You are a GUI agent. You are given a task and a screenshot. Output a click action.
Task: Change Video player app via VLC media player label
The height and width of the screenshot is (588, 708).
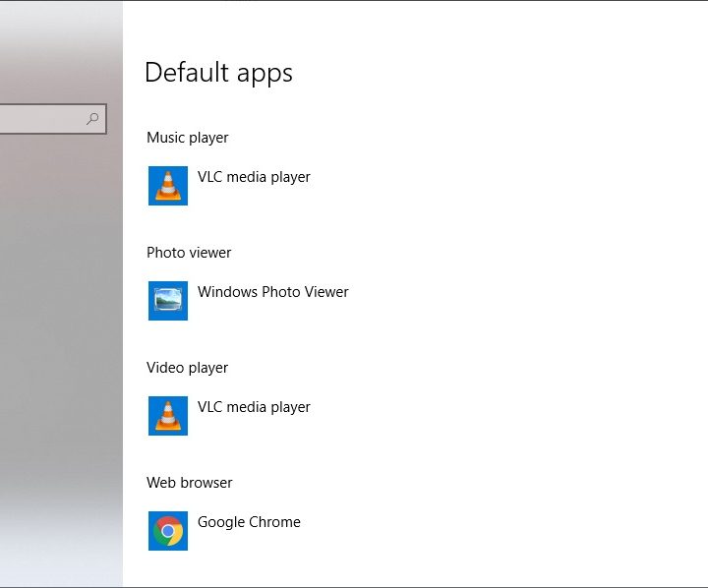[254, 407]
